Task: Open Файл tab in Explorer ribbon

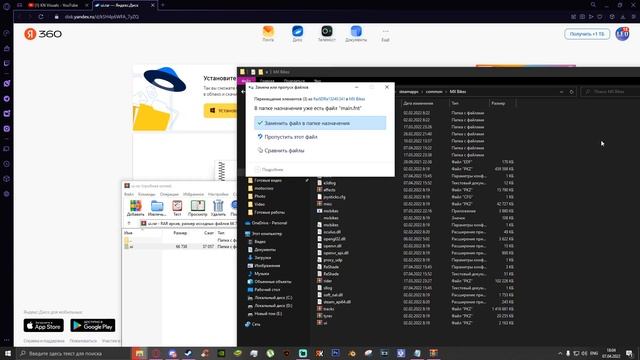Action: (x=246, y=81)
